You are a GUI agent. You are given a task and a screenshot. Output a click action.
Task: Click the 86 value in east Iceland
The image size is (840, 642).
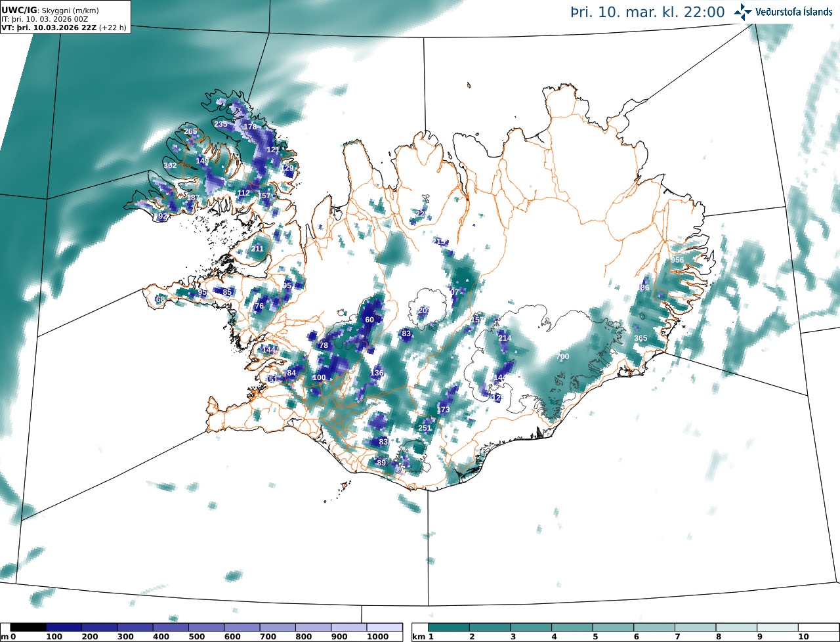(x=644, y=288)
